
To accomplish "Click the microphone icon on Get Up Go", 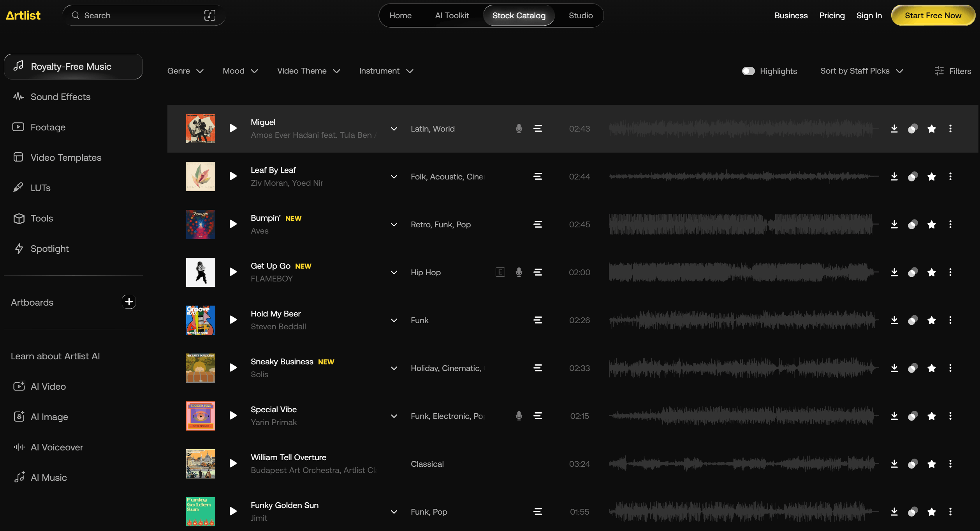I will 519,272.
